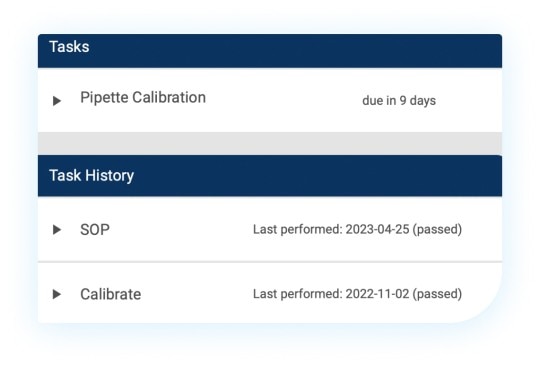The height and width of the screenshot is (365, 540).
Task: Open the SOP history entry
Action: coord(95,230)
